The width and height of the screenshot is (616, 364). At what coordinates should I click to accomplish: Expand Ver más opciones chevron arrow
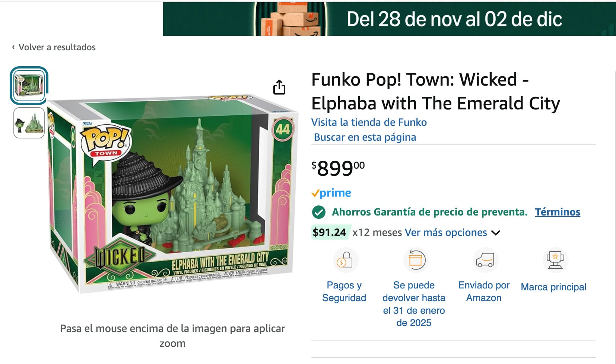pos(495,233)
